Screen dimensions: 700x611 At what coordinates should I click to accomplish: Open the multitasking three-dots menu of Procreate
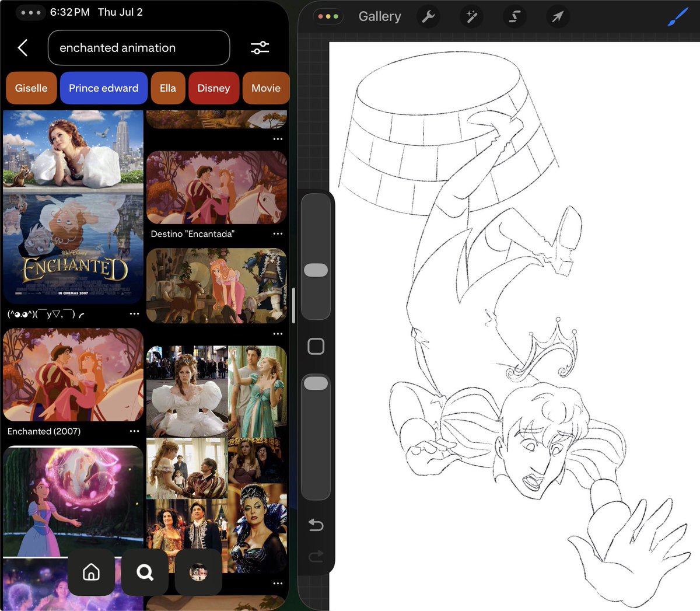(328, 16)
